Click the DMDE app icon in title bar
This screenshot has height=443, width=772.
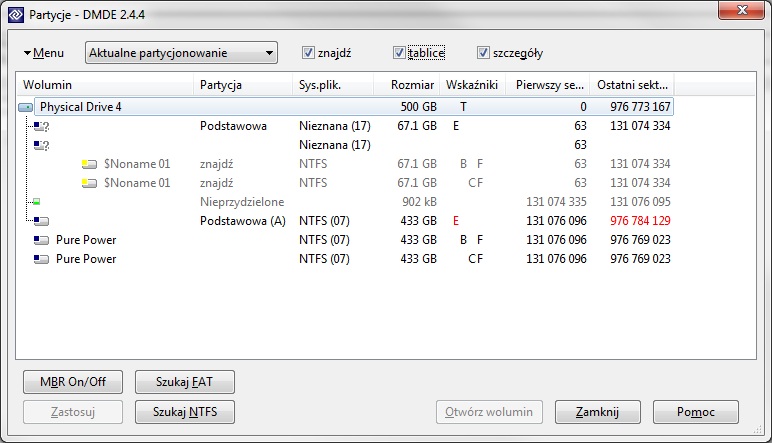[15, 15]
